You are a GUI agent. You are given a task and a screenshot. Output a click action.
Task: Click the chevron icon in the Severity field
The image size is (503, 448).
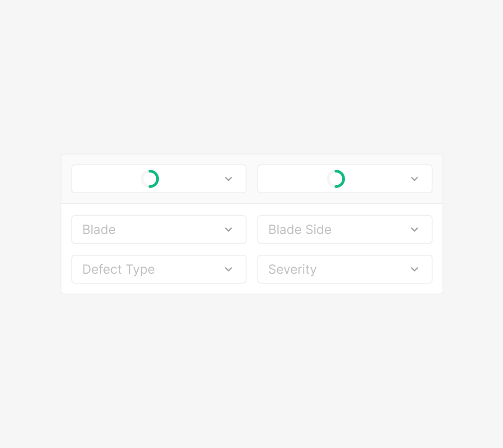point(415,269)
